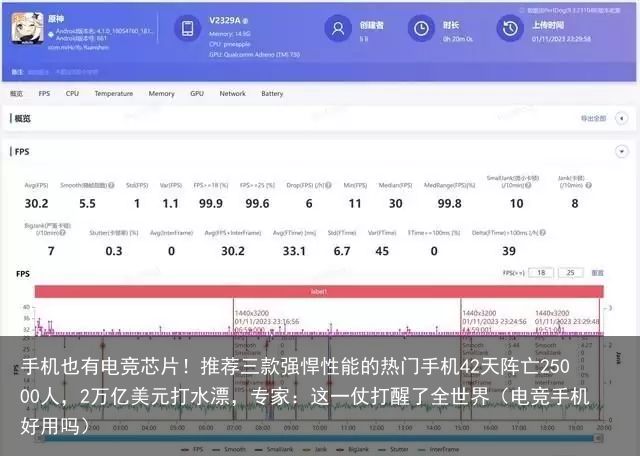
Task: Click the help icon beside Delta(FTime)>100ms
Action: point(542,233)
